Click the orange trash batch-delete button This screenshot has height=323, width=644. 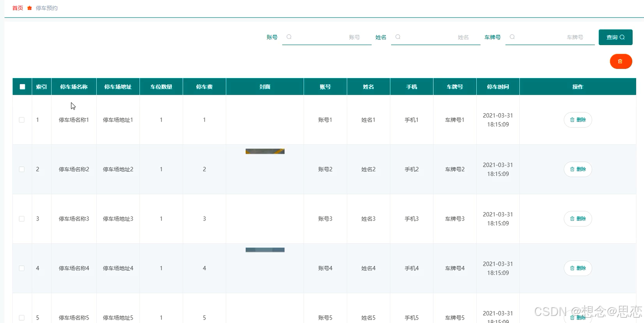(621, 61)
